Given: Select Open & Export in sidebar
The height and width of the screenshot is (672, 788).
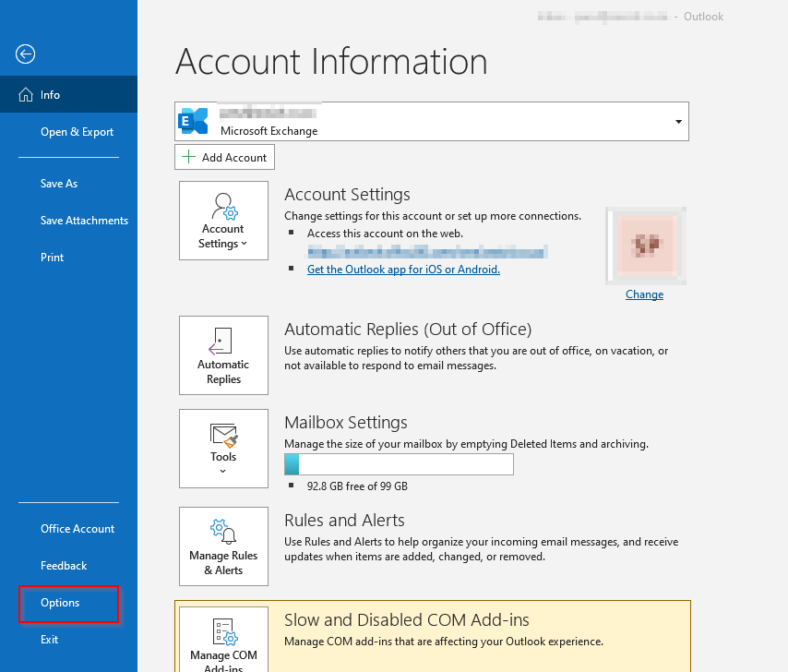Looking at the screenshot, I should pos(77,131).
